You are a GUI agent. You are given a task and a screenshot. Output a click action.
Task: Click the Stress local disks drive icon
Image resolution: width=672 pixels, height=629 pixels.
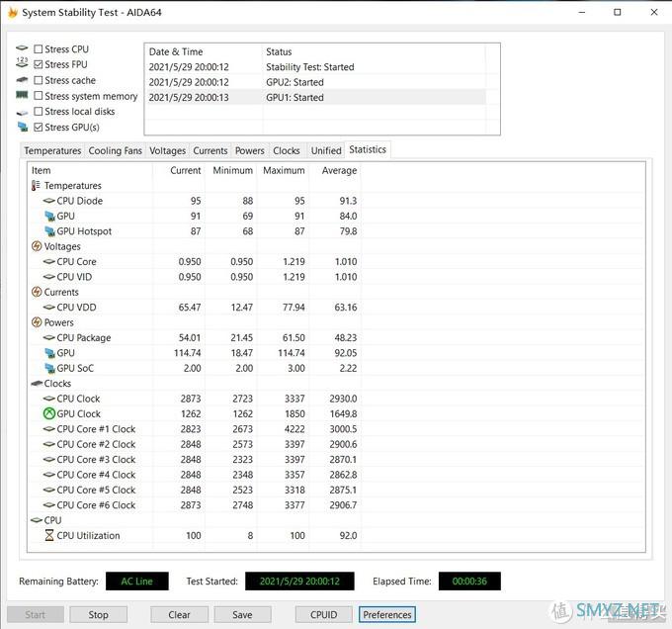click(x=22, y=113)
